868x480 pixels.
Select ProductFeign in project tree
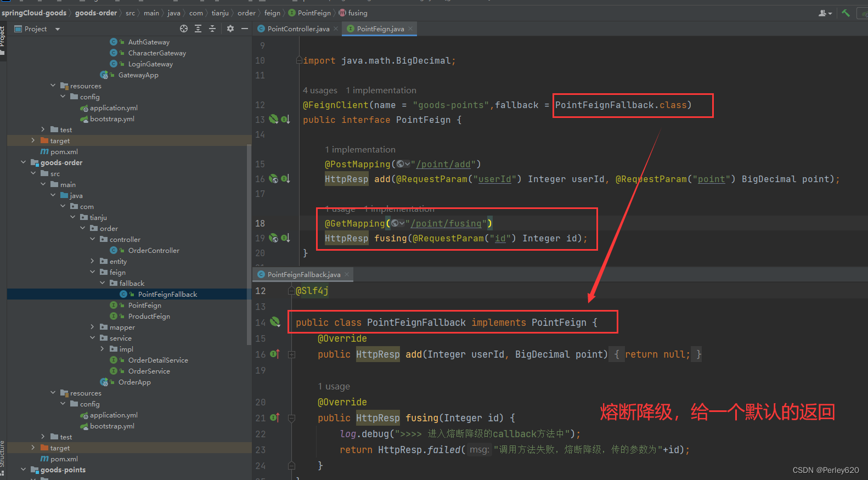(x=149, y=316)
